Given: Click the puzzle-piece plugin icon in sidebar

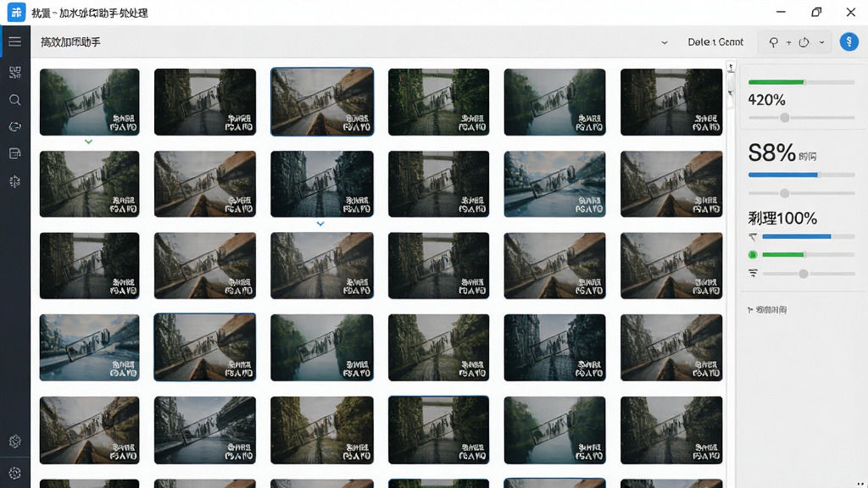Looking at the screenshot, I should coord(15,181).
